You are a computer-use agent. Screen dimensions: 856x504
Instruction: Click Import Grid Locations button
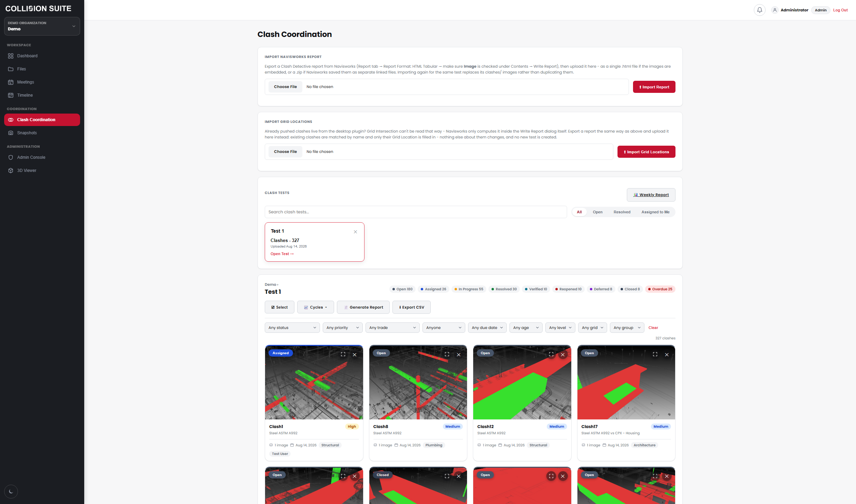click(646, 152)
